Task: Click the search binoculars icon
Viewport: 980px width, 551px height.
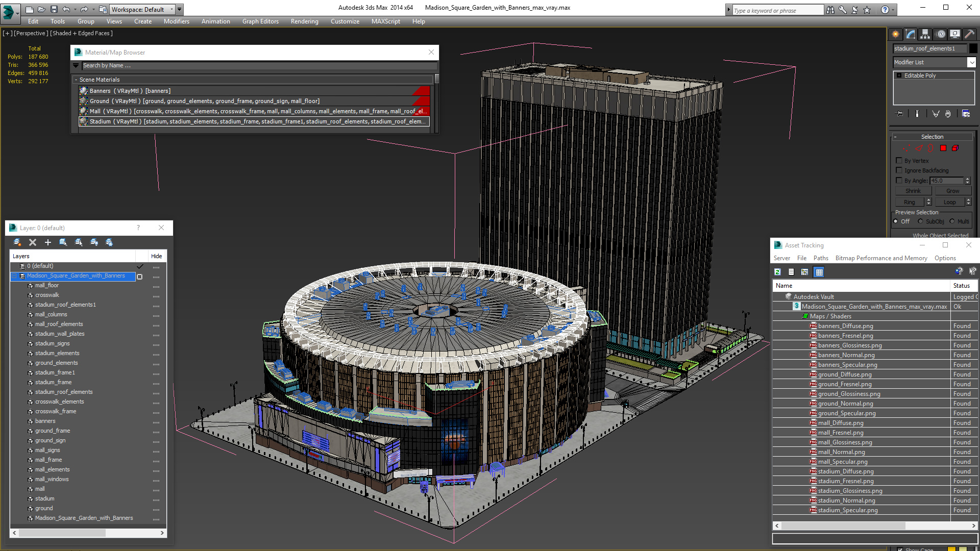Action: pos(830,10)
